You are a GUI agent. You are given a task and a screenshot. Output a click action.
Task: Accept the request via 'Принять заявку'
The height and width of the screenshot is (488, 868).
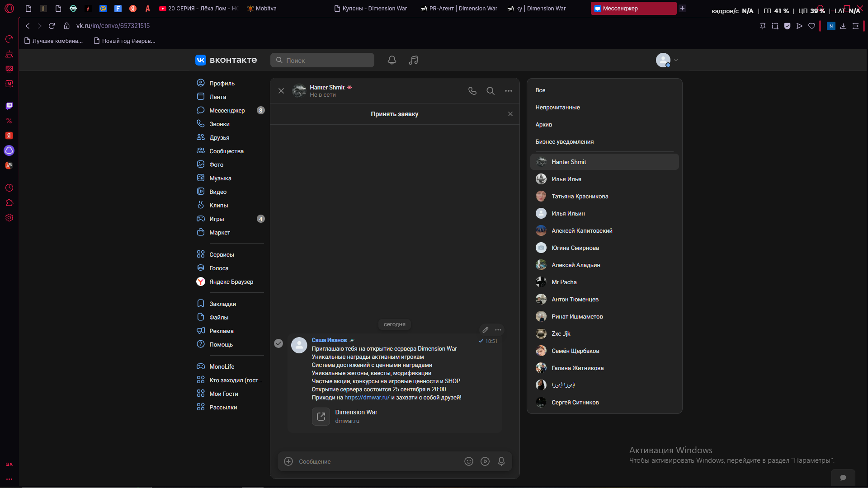[394, 114]
